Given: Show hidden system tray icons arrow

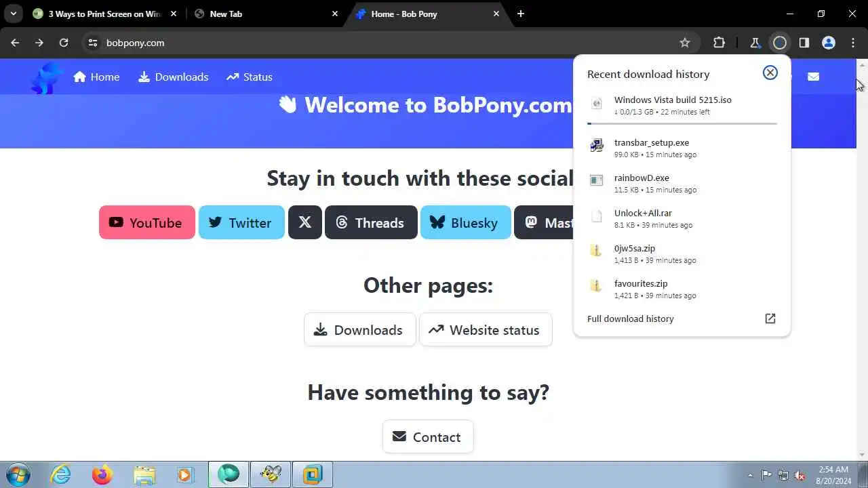Looking at the screenshot, I should (x=750, y=475).
